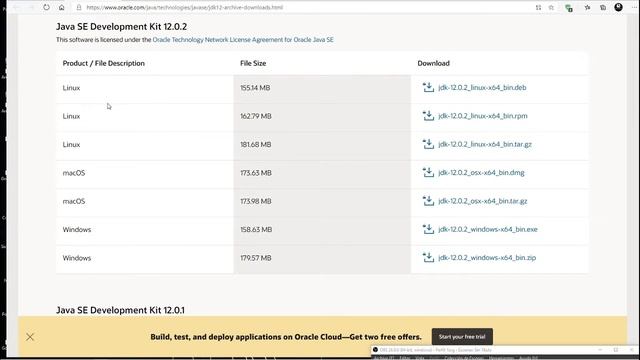Open the Collections icon in toolbar

[x=603, y=7]
